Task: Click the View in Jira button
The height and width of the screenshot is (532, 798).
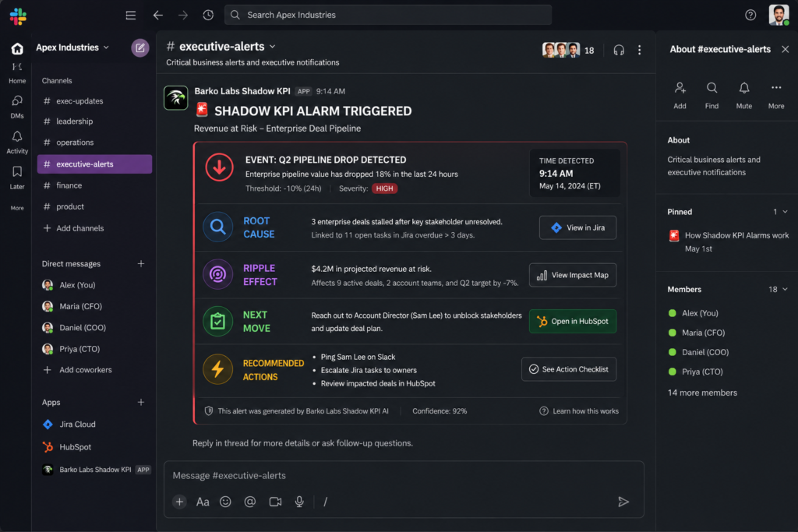Action: [x=577, y=227]
